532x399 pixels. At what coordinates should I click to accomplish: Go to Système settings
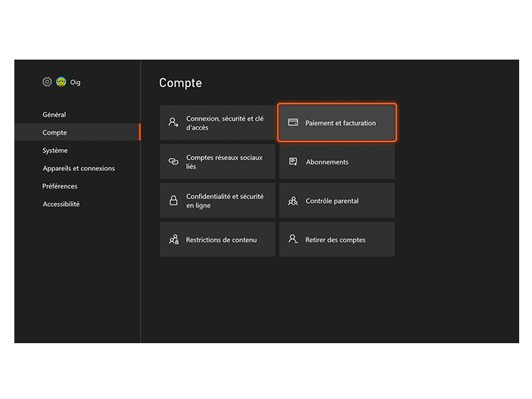[x=55, y=151]
